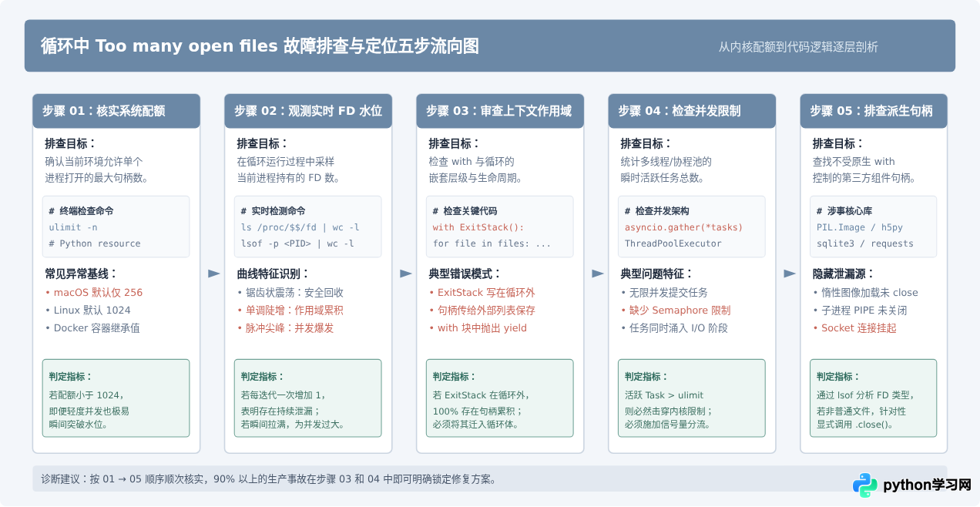
Task: Click step 05 text "通过 lsof 分析 FD 类型，"
Action: click(x=865, y=395)
